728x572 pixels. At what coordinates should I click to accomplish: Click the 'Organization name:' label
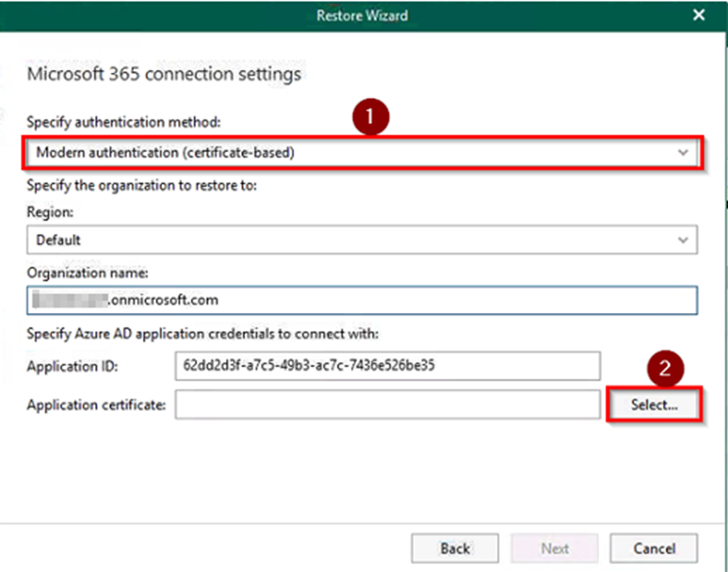(87, 273)
